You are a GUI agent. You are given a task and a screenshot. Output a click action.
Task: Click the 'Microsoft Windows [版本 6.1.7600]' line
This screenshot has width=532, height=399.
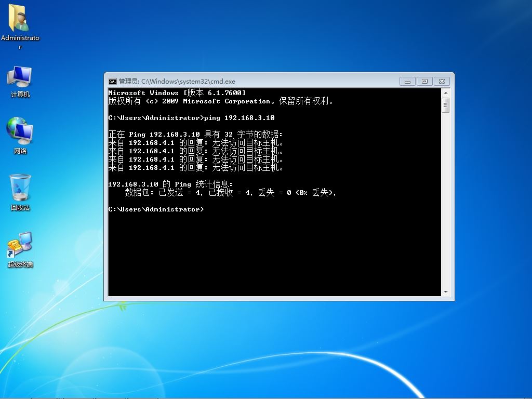point(177,92)
